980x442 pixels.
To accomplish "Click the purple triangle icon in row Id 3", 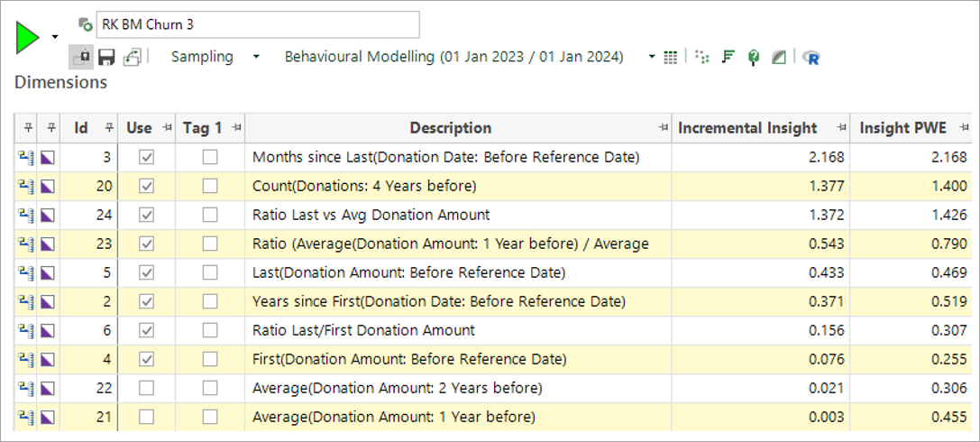I will click(x=50, y=157).
